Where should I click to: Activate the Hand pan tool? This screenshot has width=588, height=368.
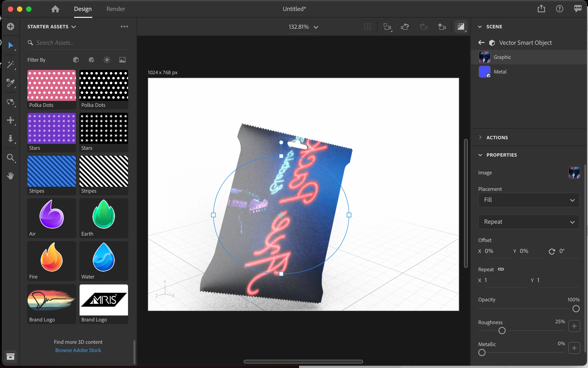click(x=11, y=176)
